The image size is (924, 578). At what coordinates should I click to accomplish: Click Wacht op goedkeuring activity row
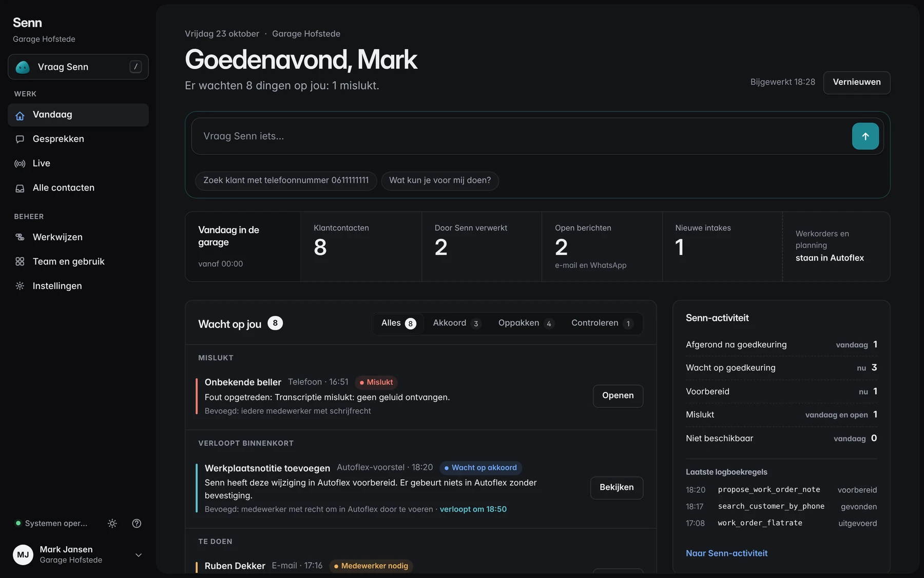click(x=781, y=368)
